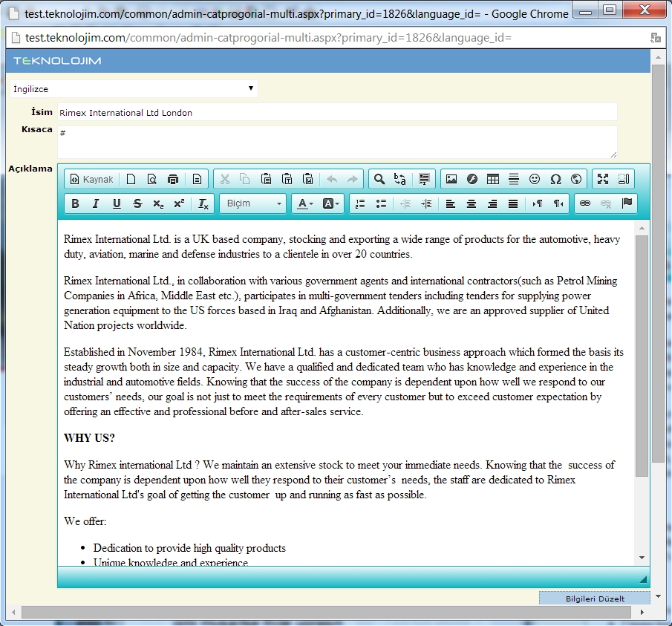Set text direction left to right

point(538,203)
